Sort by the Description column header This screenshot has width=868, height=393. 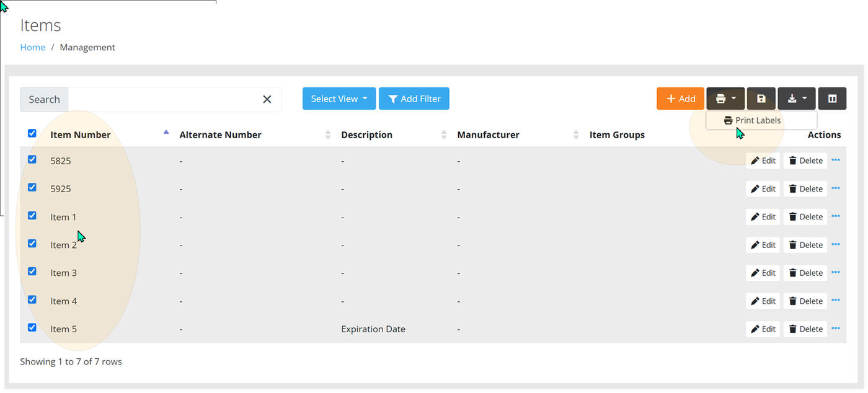pos(366,135)
